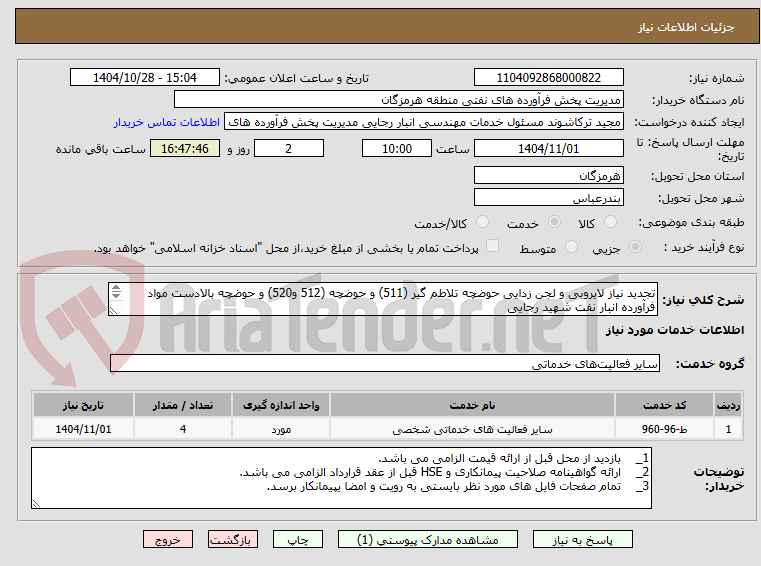Viewport: 761px width, 566px height.
Task: Open اطلاعات تماس خریدار link
Action: (x=166, y=122)
